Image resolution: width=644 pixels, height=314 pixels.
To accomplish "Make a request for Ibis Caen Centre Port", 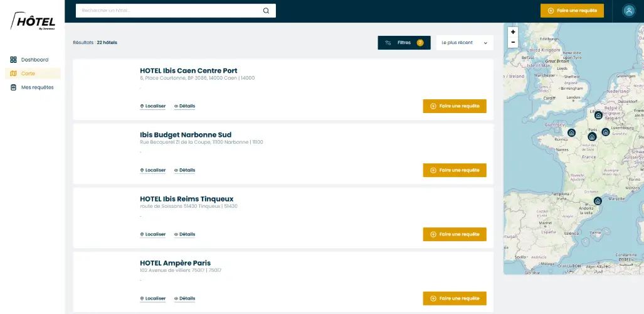I will 455,106.
